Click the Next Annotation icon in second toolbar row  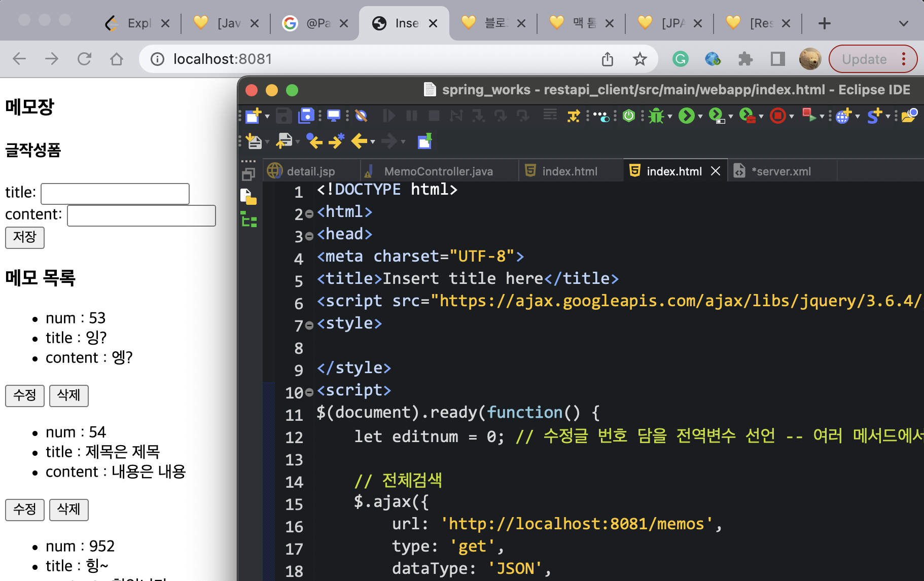(x=254, y=141)
